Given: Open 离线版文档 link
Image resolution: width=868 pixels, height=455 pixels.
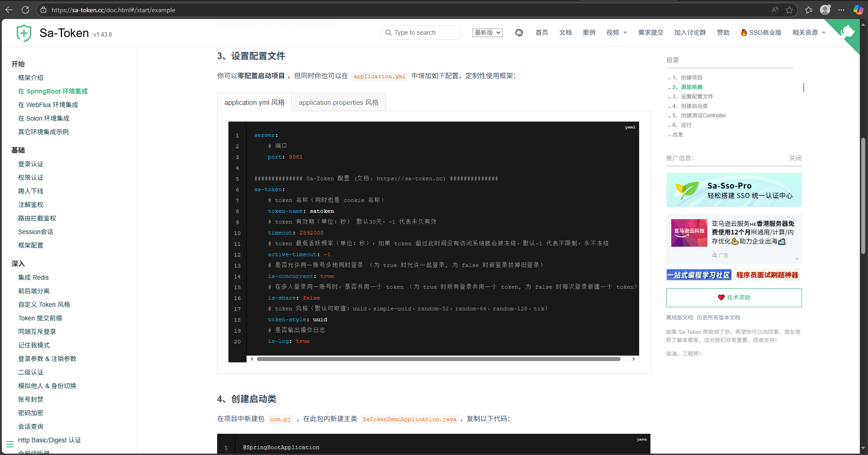Looking at the screenshot, I should (x=679, y=318).
